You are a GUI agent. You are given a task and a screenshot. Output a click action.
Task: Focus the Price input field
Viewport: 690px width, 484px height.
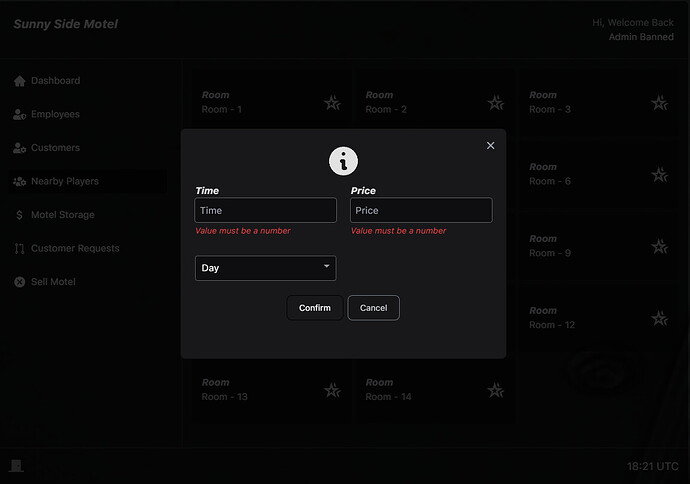(x=421, y=210)
